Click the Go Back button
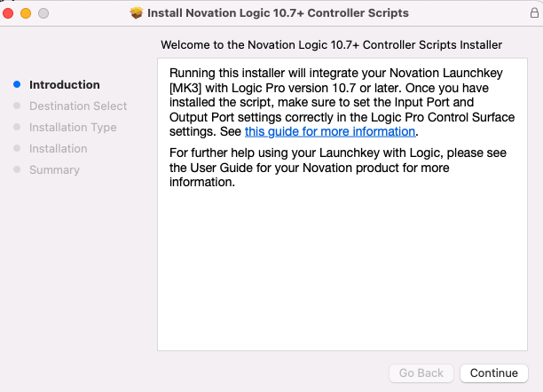The image size is (543, 392). 421,373
